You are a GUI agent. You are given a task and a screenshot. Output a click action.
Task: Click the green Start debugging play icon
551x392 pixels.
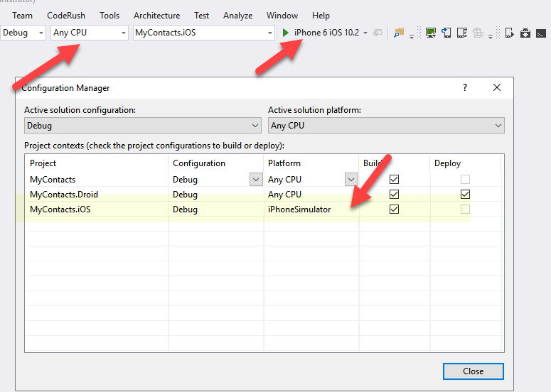pyautogui.click(x=286, y=33)
